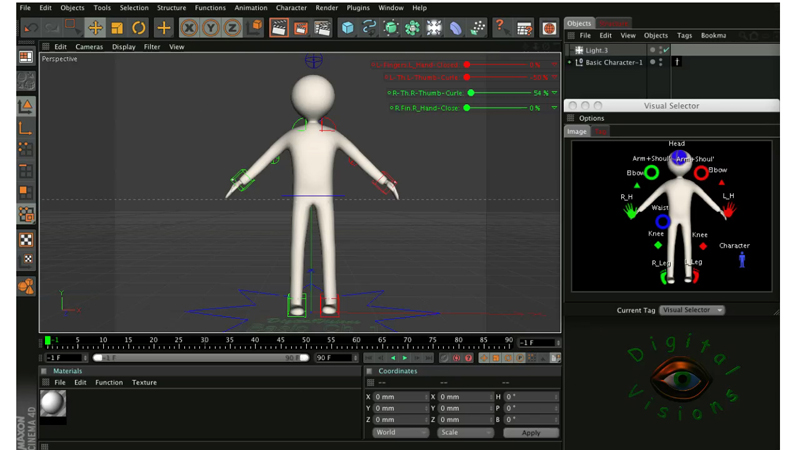Select the Move tool in top toolbar
The image size is (800, 450).
95,28
